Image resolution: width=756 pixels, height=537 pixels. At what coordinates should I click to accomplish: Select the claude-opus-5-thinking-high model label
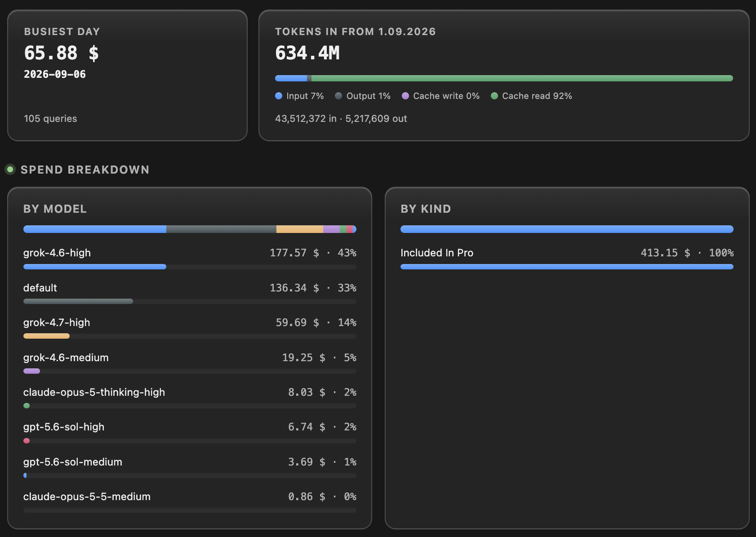pos(94,392)
